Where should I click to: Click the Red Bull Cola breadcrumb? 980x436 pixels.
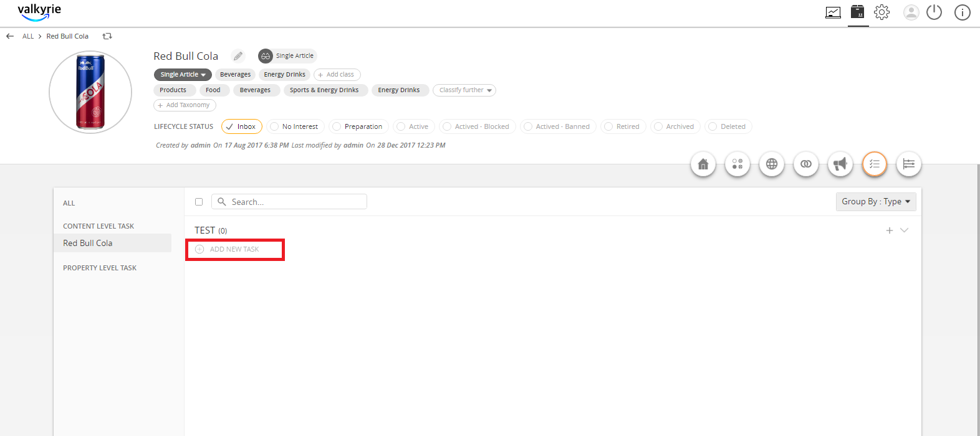tap(67, 36)
